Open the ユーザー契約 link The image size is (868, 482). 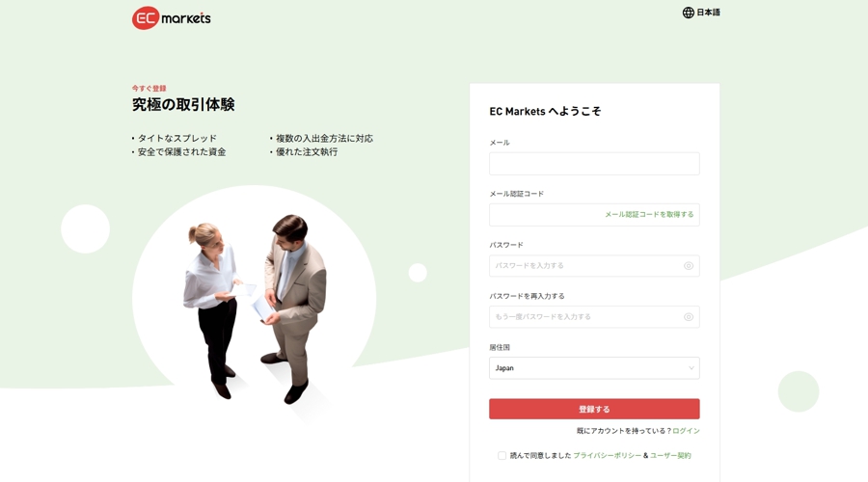pyautogui.click(x=670, y=455)
